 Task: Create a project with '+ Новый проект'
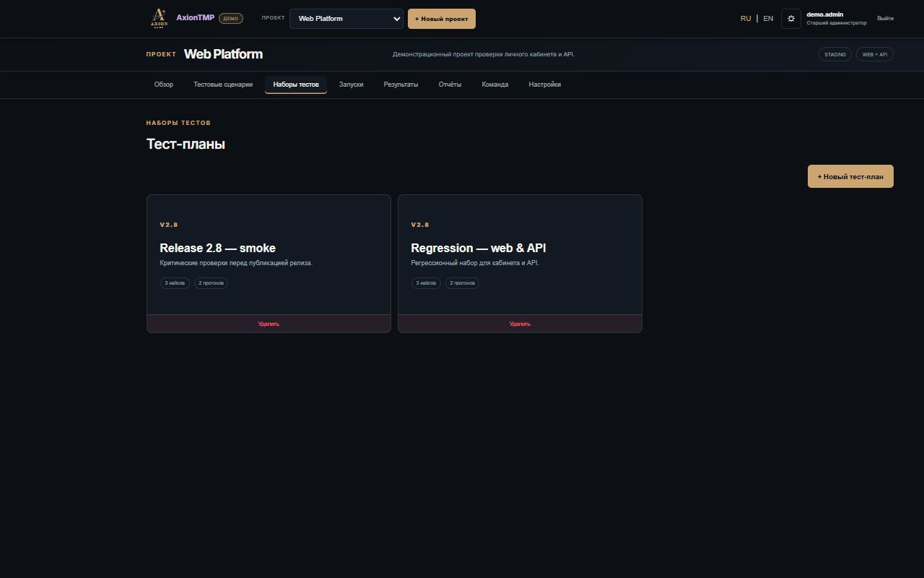(x=442, y=19)
